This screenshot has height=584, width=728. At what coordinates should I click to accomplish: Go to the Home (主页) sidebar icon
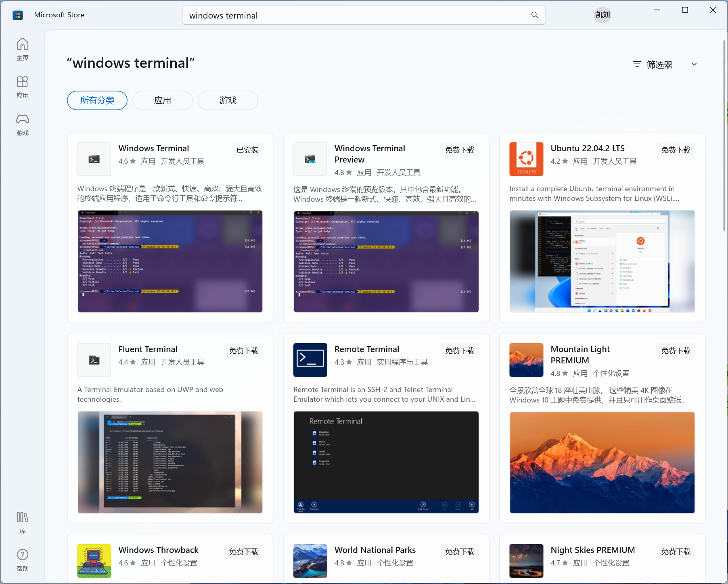tap(23, 49)
